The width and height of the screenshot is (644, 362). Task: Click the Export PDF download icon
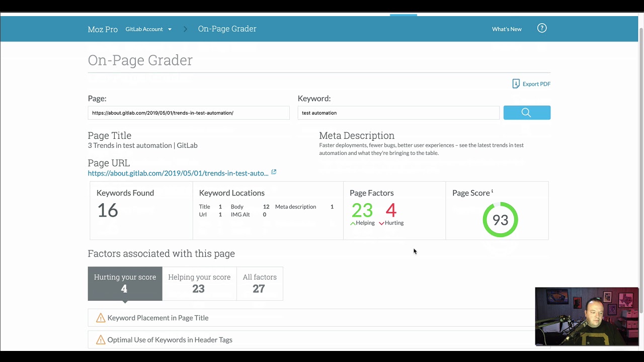(x=516, y=83)
